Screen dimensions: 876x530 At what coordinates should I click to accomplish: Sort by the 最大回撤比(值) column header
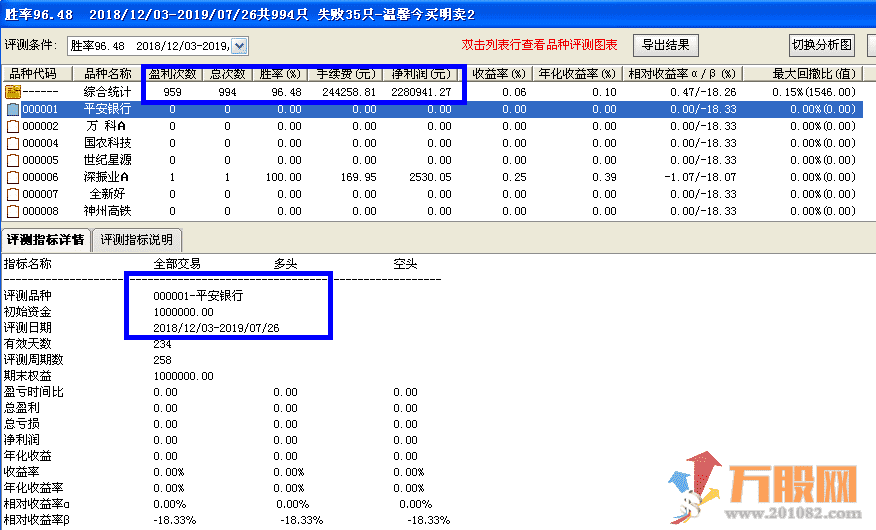click(803, 74)
